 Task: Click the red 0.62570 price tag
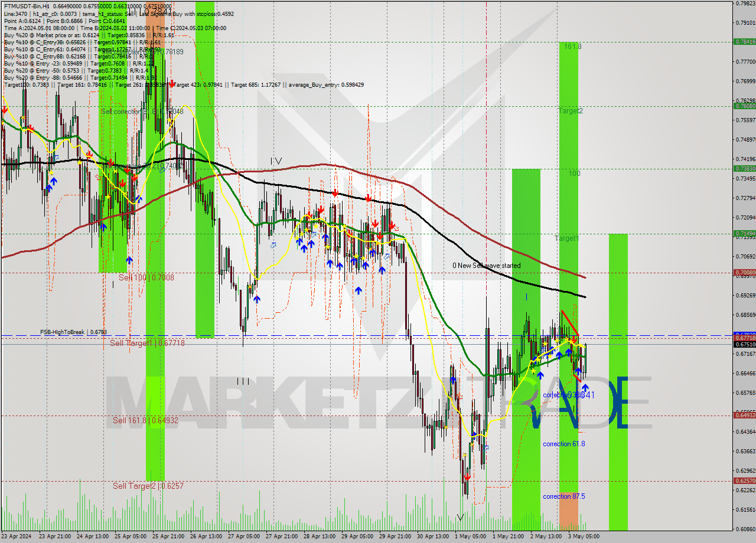(744, 480)
